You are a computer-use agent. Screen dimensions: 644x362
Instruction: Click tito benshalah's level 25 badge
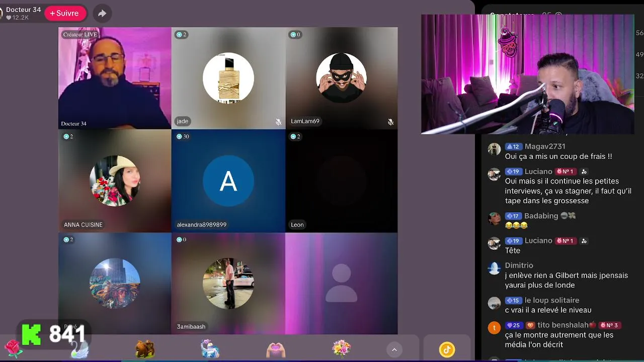coord(514,325)
